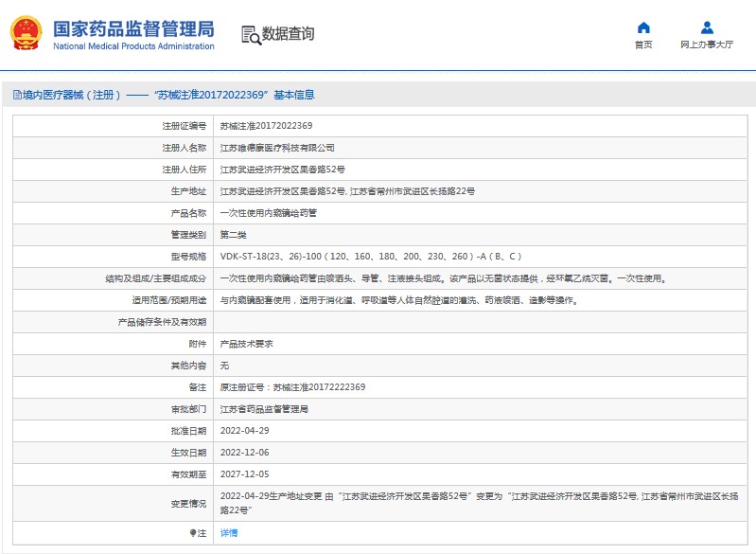Click the 江苏省药品监督管理局 approval department
Screen dimensions: 756x554
[264, 409]
